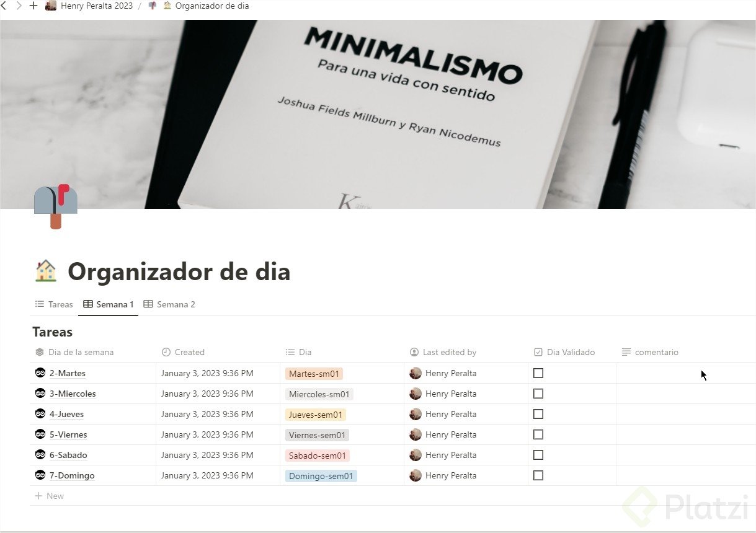756x533 pixels.
Task: Go forward with the right arrow
Action: (19, 6)
